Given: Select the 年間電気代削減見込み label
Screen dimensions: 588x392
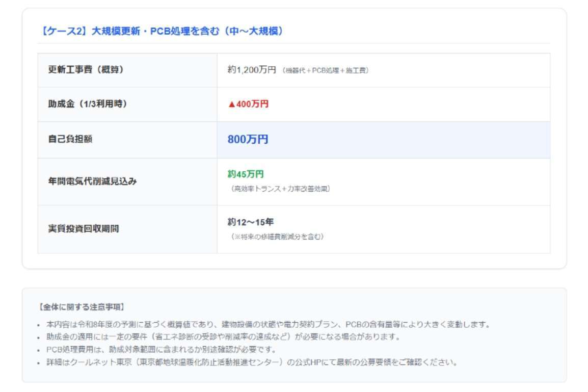Looking at the screenshot, I should [x=92, y=181].
